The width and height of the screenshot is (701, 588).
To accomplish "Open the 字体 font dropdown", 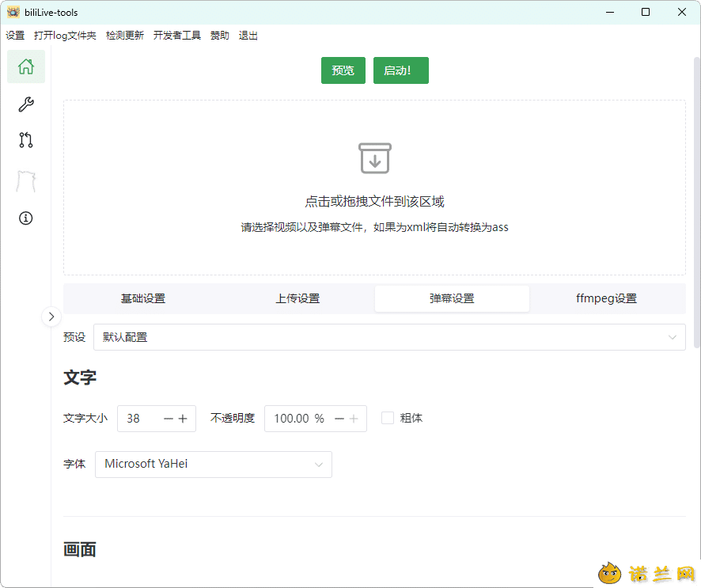I will [x=214, y=464].
